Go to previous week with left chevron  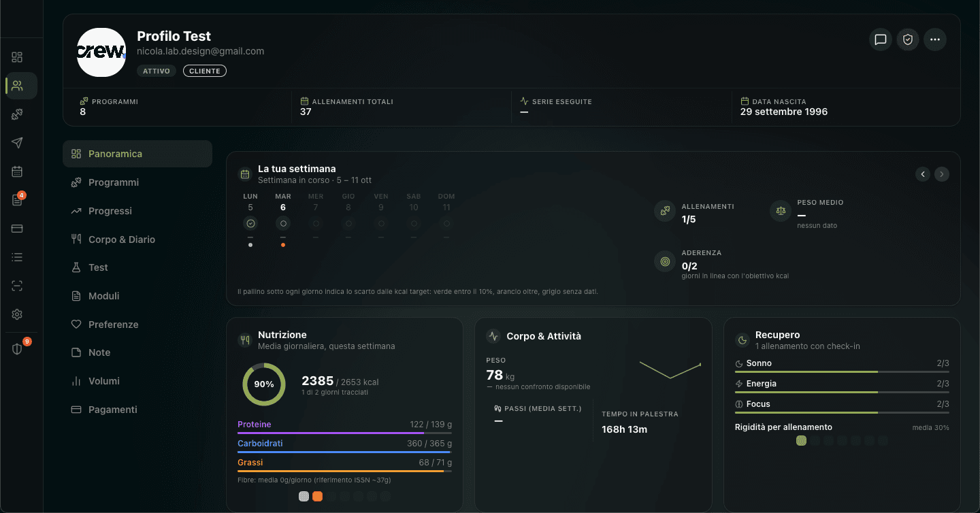click(x=923, y=174)
